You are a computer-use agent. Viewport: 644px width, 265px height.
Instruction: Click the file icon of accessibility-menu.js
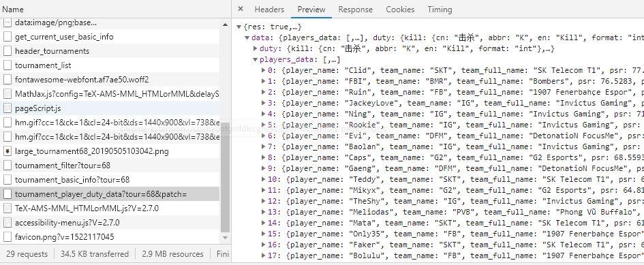click(x=7, y=223)
